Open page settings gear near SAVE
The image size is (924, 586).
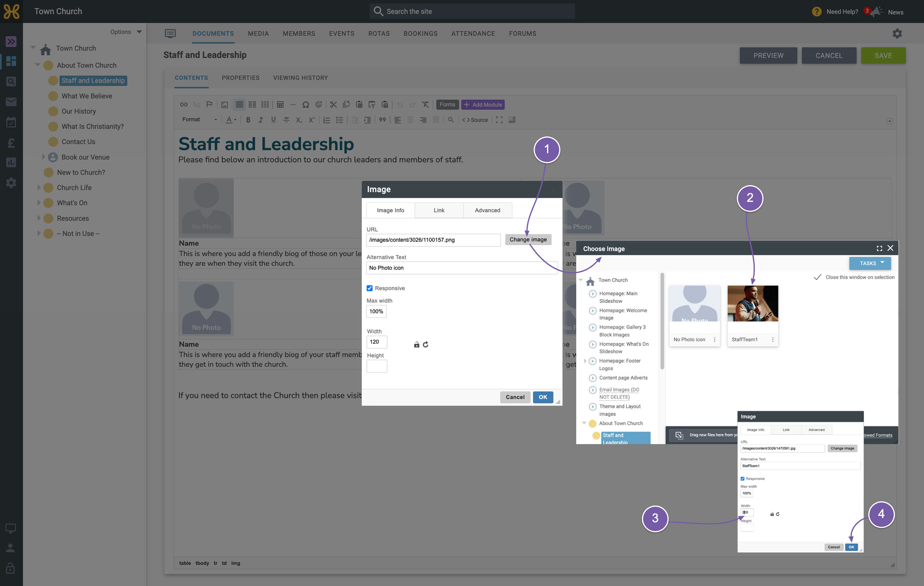click(897, 33)
